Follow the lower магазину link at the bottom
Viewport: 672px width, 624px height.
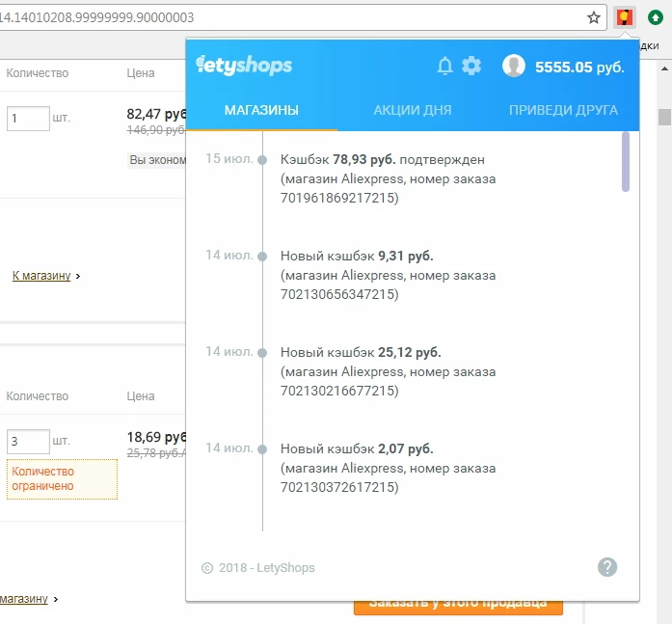(x=23, y=598)
